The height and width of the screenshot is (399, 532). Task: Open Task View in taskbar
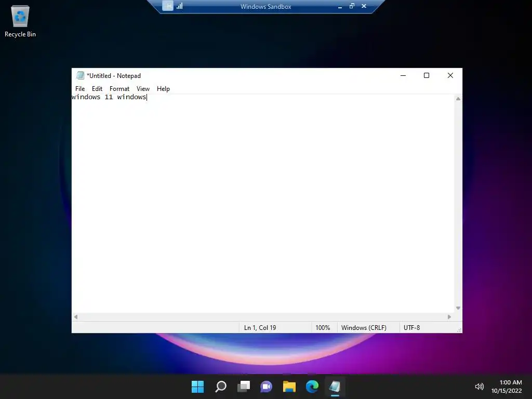point(243,387)
